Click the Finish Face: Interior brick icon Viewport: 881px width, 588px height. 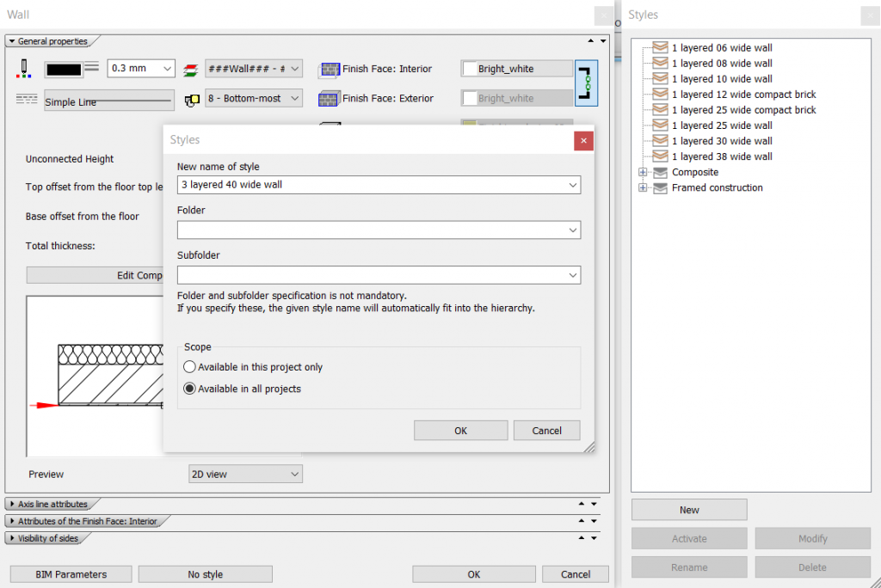(329, 69)
